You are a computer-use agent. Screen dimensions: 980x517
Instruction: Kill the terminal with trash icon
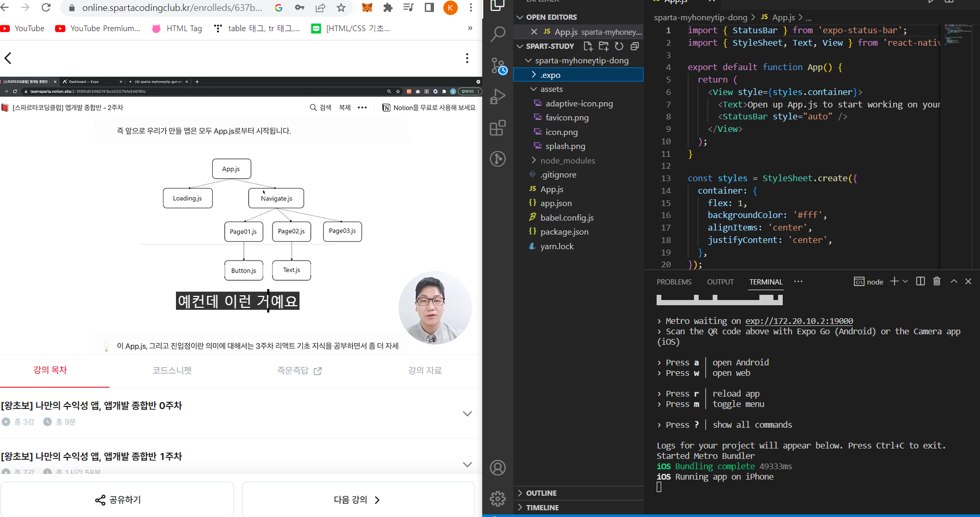coord(937,281)
